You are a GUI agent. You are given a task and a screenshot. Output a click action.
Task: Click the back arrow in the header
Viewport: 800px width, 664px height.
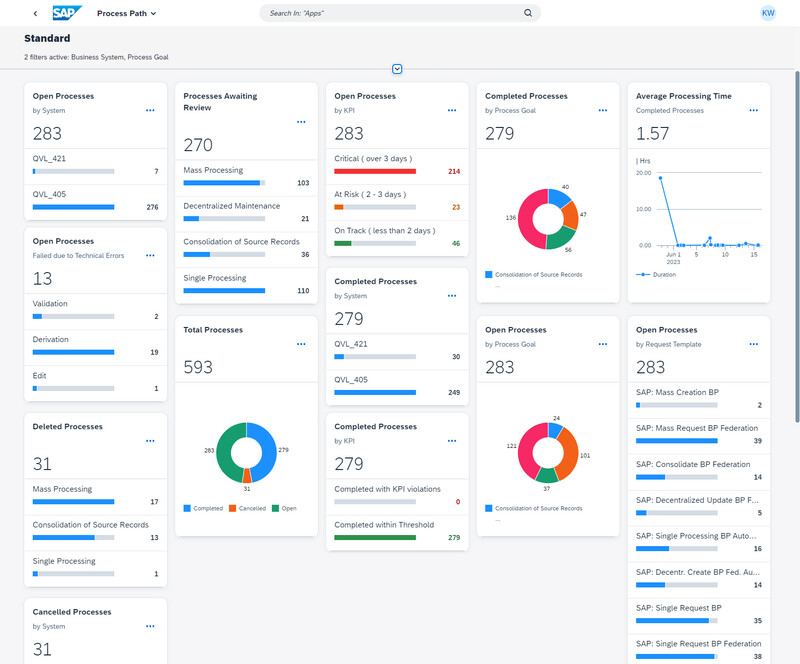[x=36, y=14]
